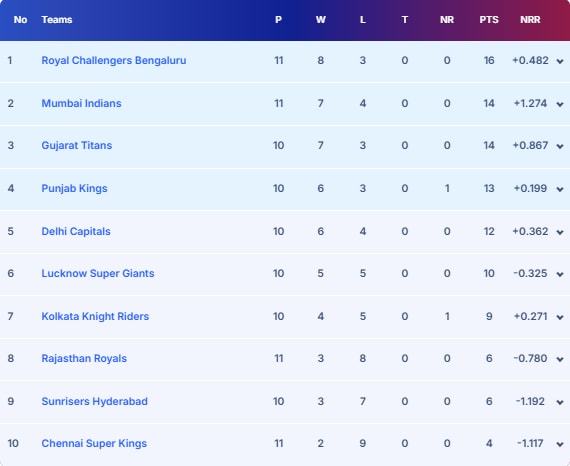Screen dimensions: 570x466
Task: Expand Delhi Capitals row chevron
Action: 560,232
